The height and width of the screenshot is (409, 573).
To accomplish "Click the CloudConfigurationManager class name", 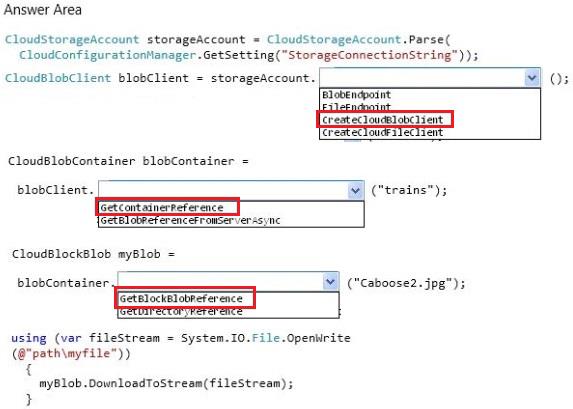I will 108,55.
